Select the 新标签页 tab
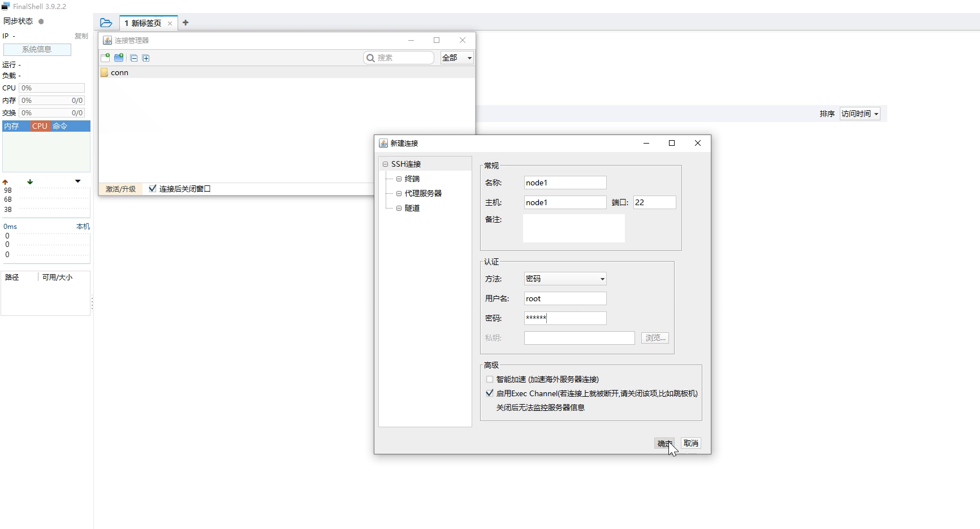Viewport: 980px width, 529px height. pos(144,23)
